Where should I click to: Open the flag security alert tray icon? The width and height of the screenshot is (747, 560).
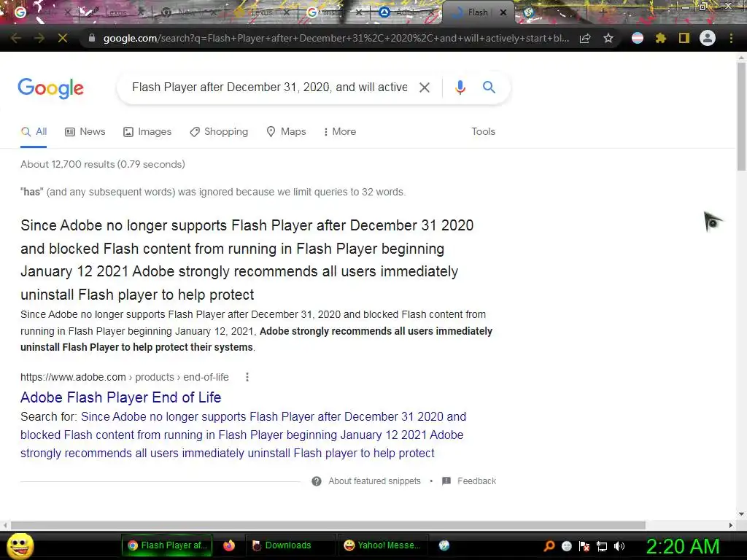[x=584, y=546]
